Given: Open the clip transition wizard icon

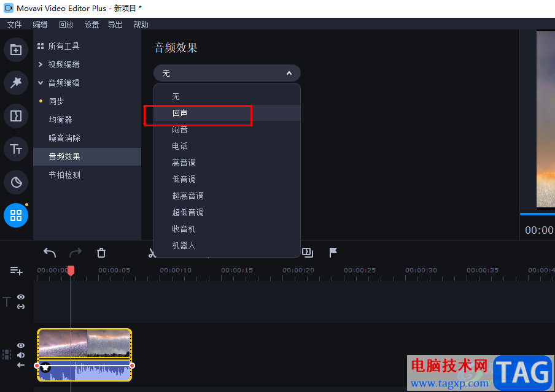Looking at the screenshot, I should 308,253.
